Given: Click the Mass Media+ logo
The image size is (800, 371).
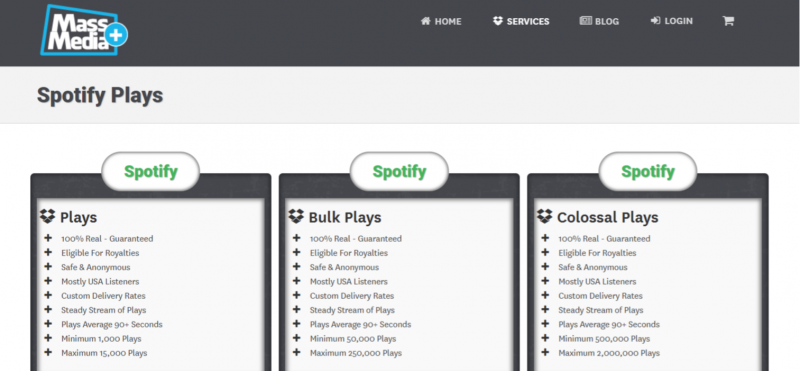Looking at the screenshot, I should coord(84,30).
